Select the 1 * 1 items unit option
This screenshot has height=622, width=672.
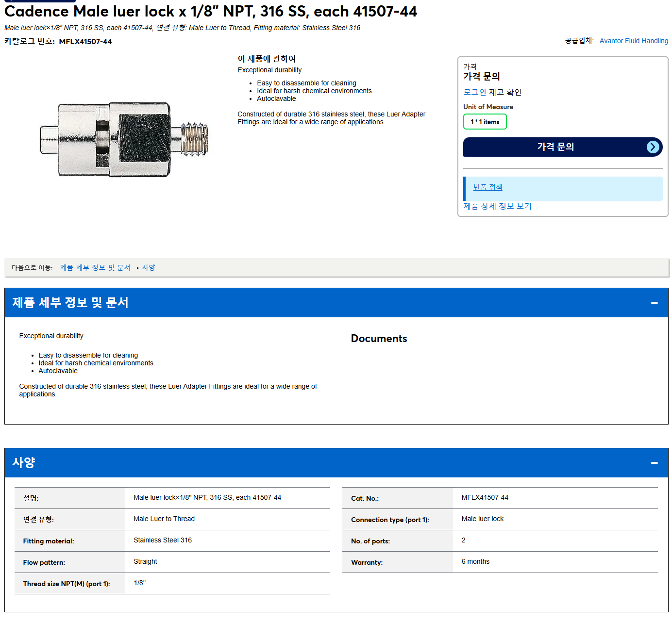tap(485, 122)
